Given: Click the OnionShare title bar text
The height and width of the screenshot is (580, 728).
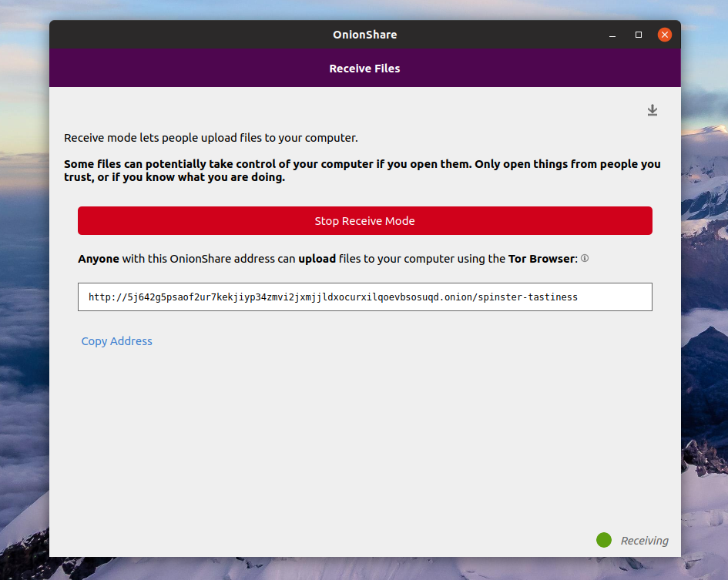Looking at the screenshot, I should pos(364,35).
